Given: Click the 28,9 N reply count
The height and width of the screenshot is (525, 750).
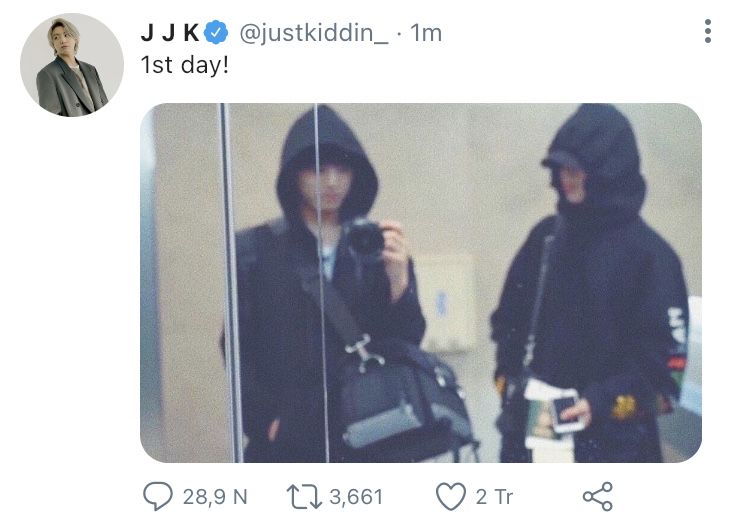Looking at the screenshot, I should [215, 497].
